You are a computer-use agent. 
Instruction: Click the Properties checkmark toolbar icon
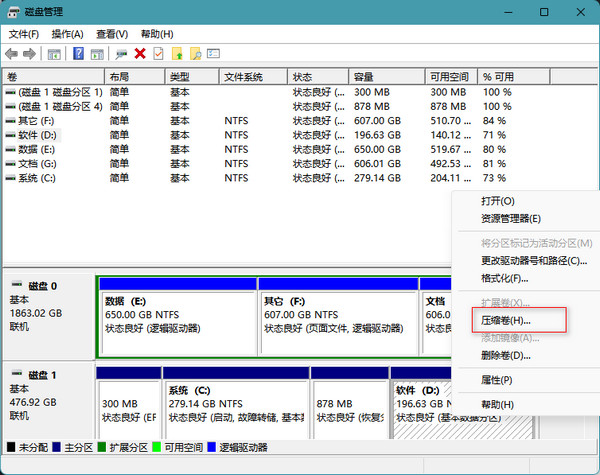coord(157,54)
